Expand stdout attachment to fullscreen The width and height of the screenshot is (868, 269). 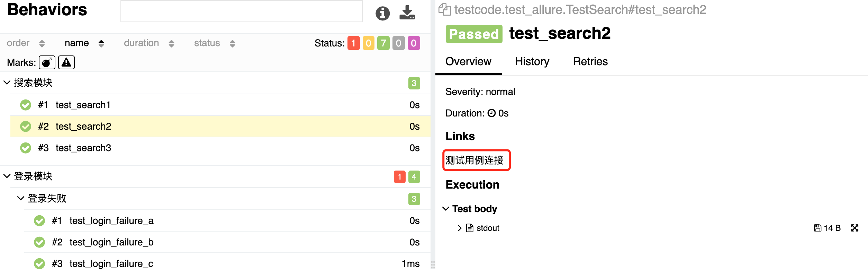point(855,228)
